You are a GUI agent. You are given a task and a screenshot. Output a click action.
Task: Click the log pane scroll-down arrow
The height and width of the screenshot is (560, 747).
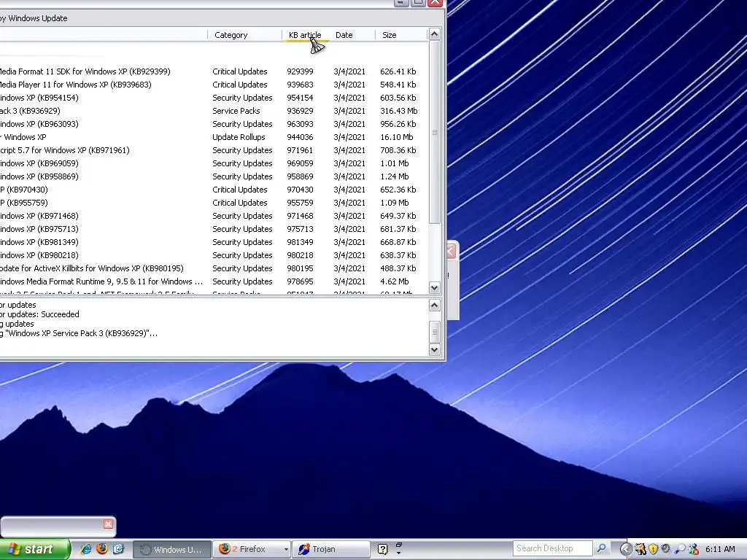click(x=435, y=350)
